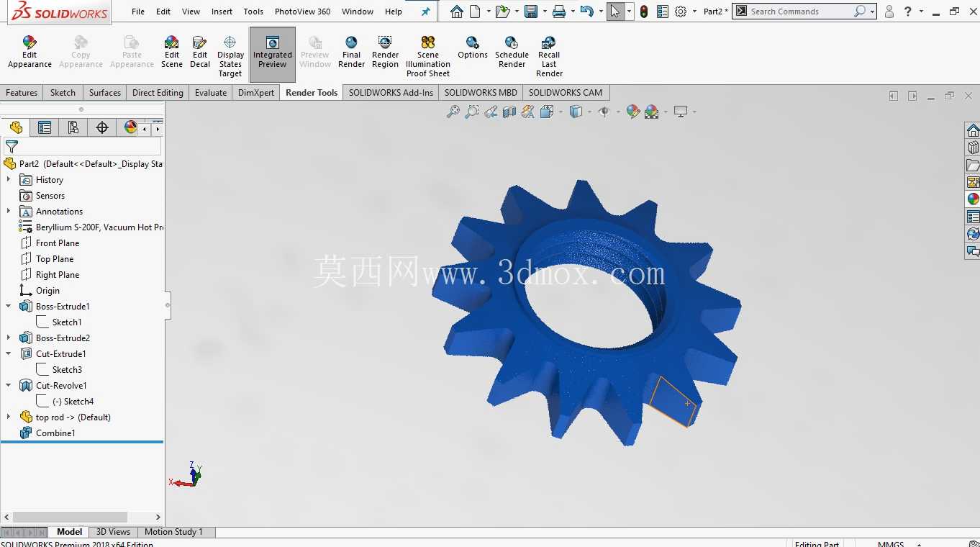Open PropertyManager tab icon
The image size is (980, 547).
[x=45, y=127]
